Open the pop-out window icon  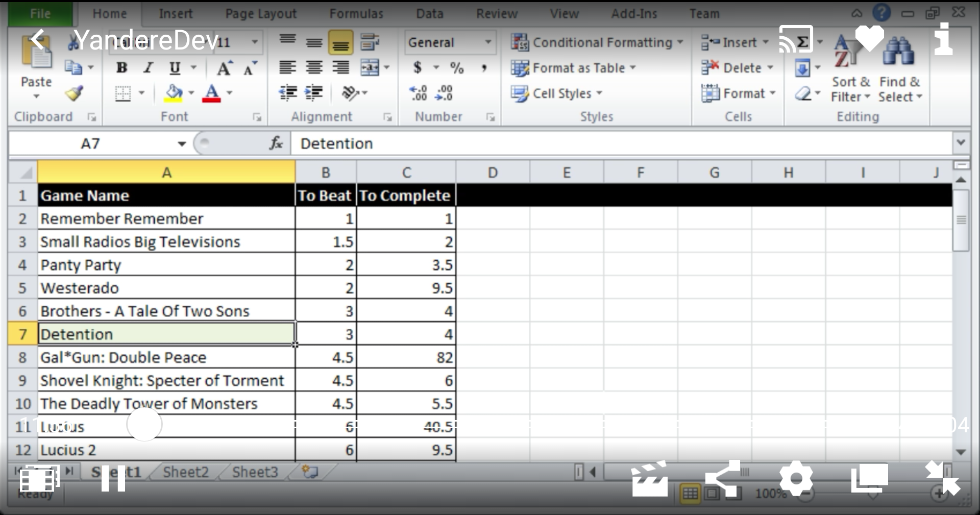pyautogui.click(x=869, y=478)
